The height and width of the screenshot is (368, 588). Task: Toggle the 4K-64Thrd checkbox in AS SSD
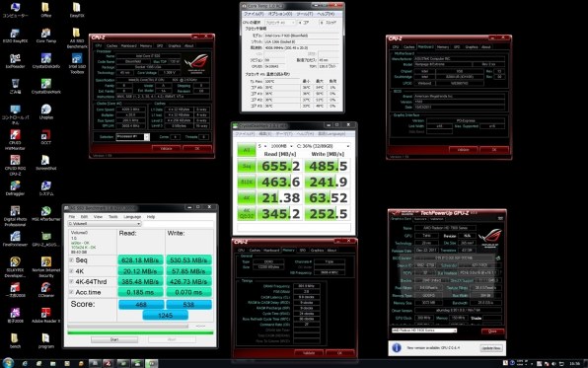71,281
